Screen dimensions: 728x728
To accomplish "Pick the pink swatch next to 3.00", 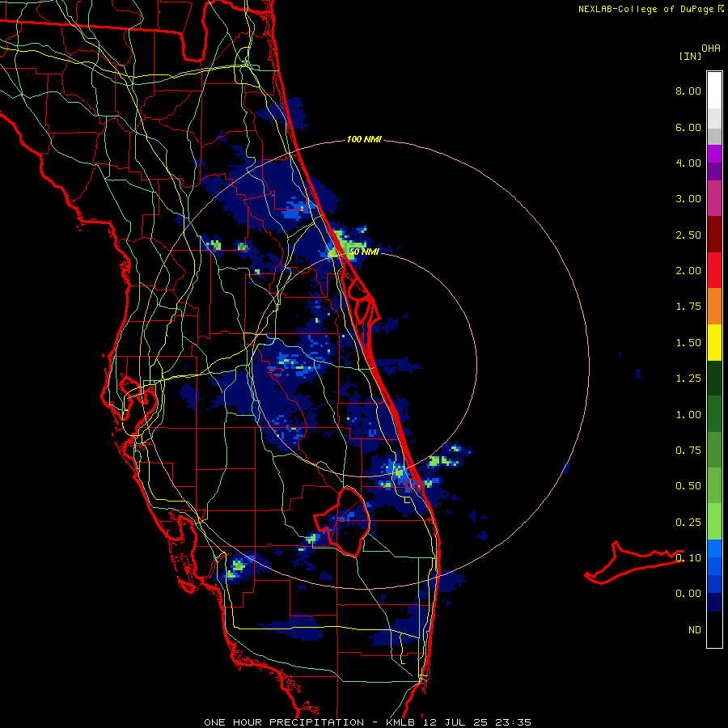I will [x=714, y=198].
